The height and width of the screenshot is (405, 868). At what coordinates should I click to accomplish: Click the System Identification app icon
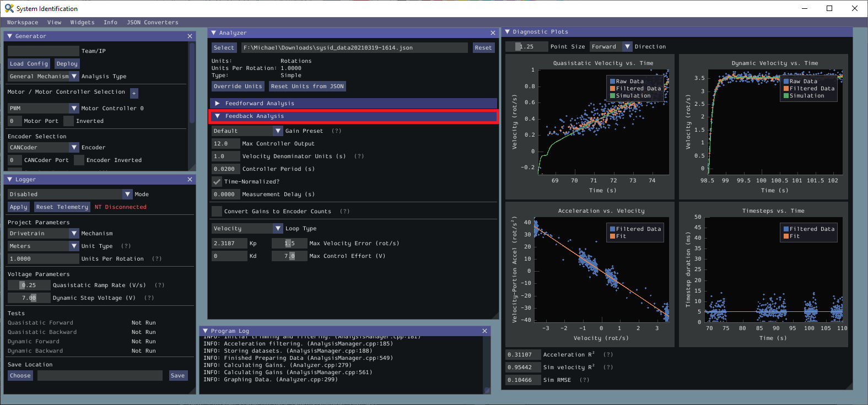coord(9,8)
